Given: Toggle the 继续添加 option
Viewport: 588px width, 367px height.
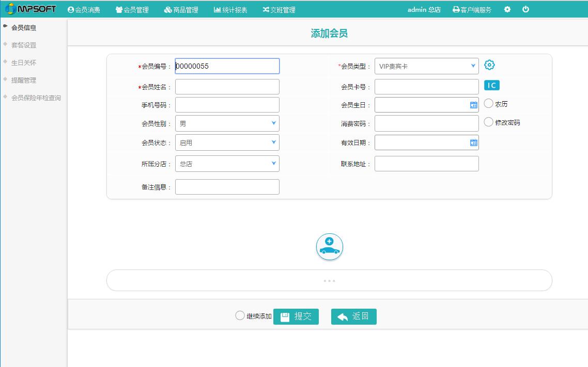Looking at the screenshot, I should point(240,315).
